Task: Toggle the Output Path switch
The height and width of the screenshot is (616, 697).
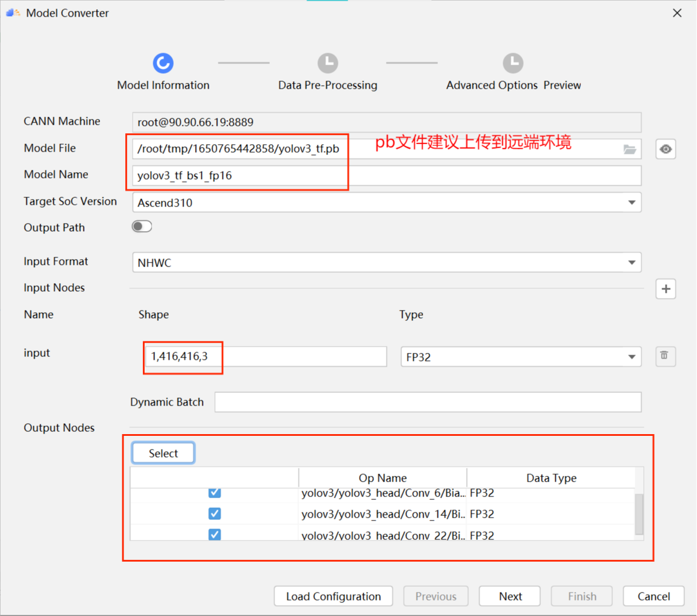Action: coord(141,226)
